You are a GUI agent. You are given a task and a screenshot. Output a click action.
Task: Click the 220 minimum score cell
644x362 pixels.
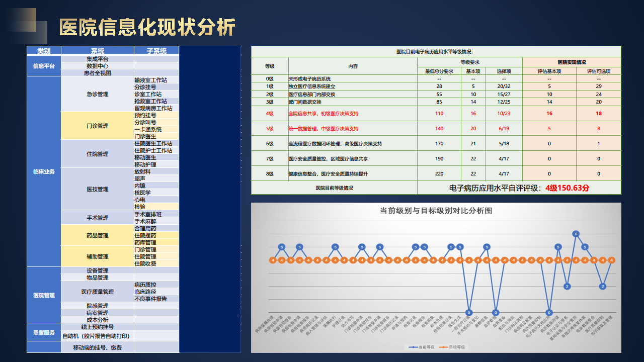click(439, 173)
